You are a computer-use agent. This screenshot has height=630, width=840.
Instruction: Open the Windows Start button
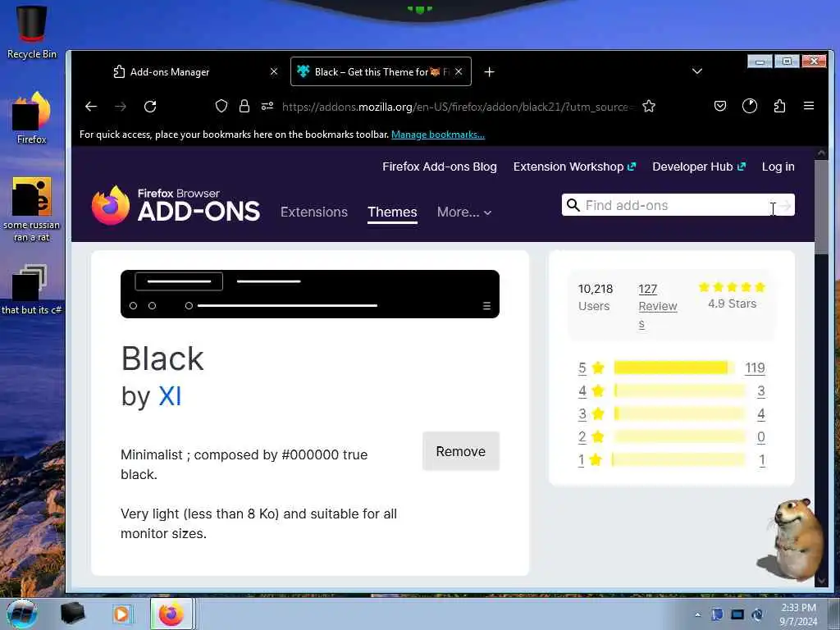(22, 614)
